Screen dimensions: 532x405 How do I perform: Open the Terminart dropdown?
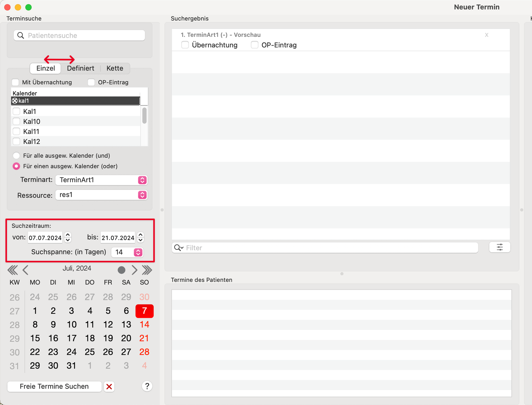pyautogui.click(x=101, y=180)
